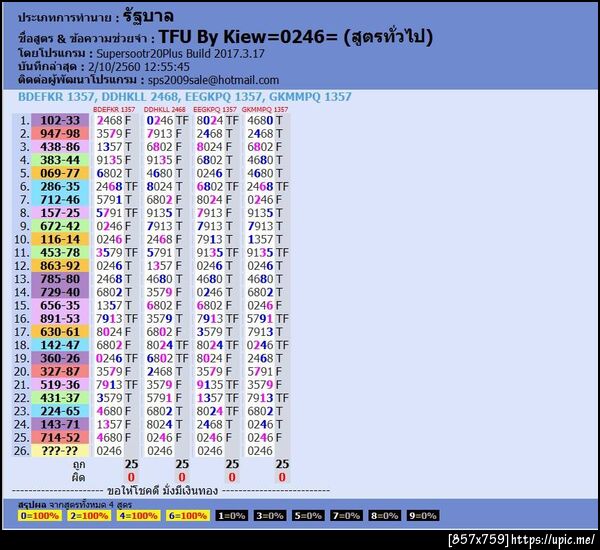Click the 8=0% summary badge

tap(385, 516)
